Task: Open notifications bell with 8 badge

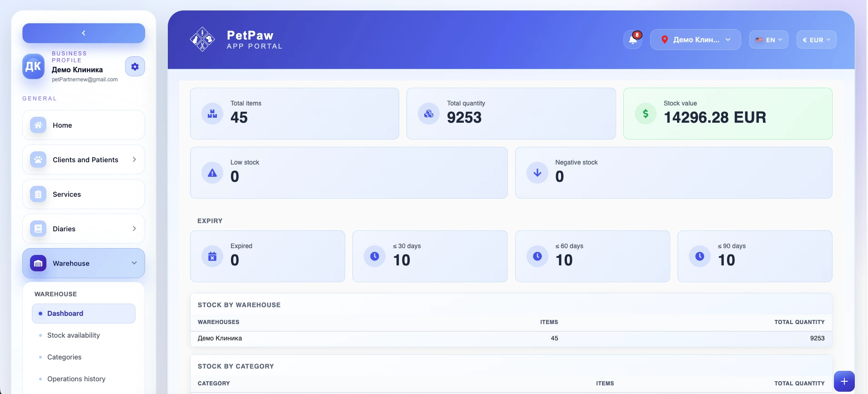Action: (x=633, y=40)
